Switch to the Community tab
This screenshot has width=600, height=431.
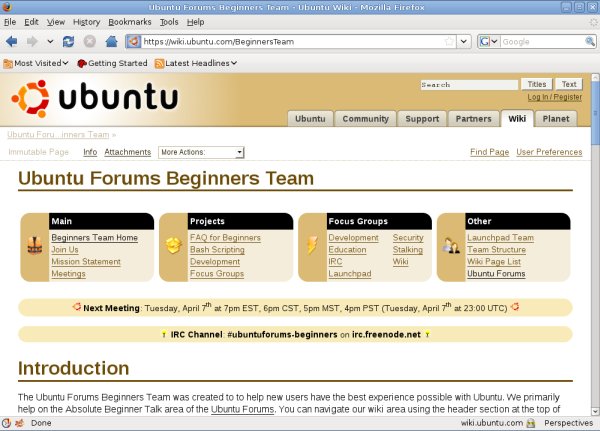click(365, 118)
